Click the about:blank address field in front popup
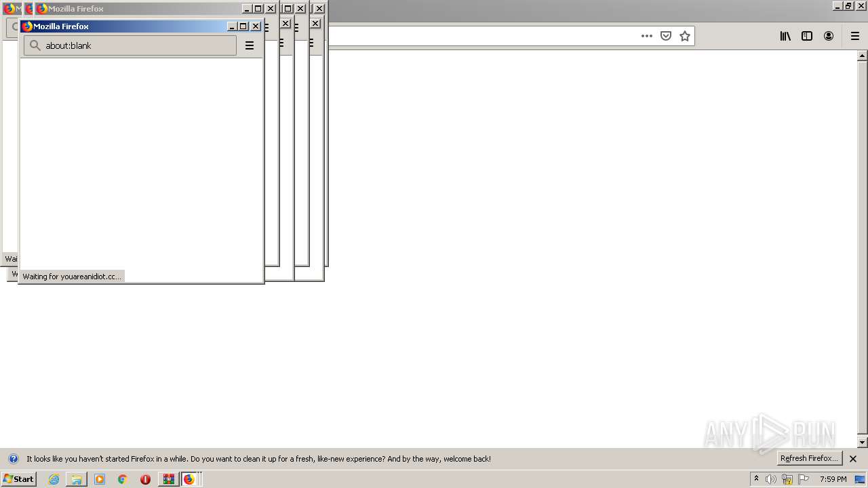868x488 pixels. pyautogui.click(x=130, y=45)
